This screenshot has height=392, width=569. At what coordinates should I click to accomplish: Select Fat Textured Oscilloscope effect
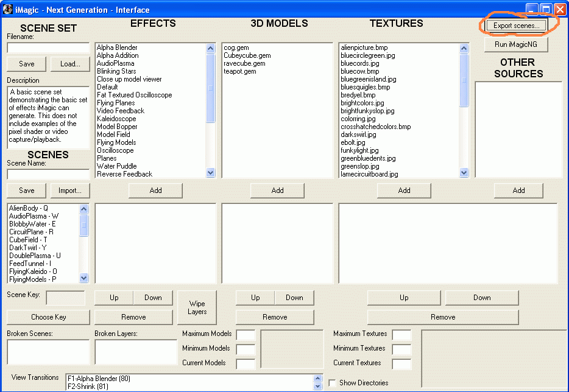(134, 95)
